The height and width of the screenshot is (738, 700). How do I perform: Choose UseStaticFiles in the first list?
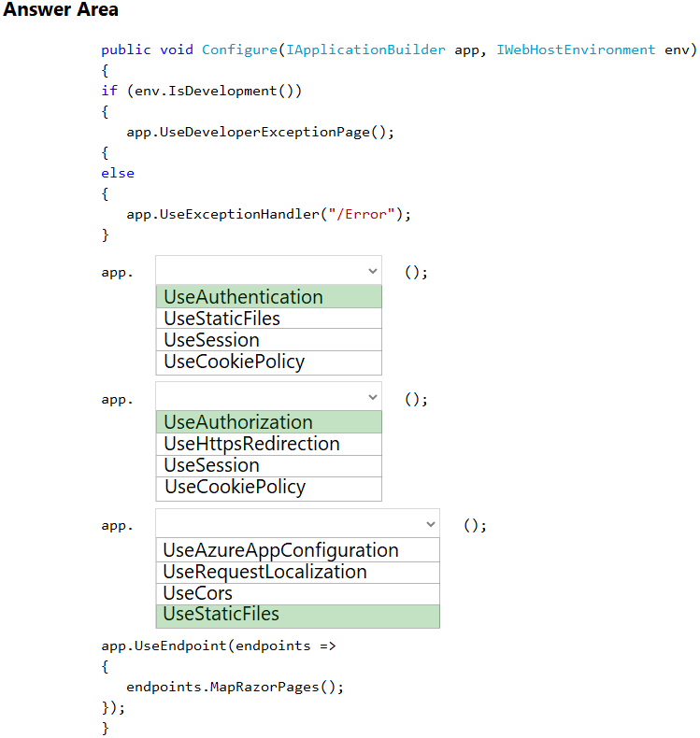tap(268, 319)
